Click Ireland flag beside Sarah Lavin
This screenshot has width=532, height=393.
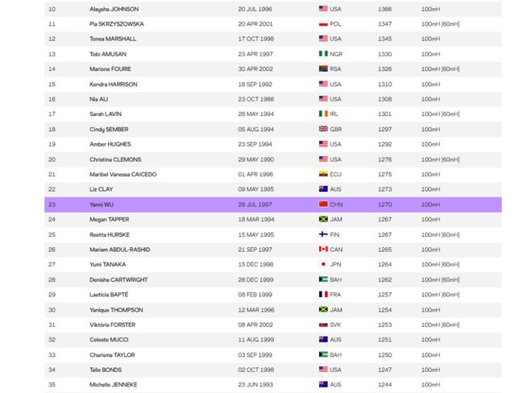323,114
